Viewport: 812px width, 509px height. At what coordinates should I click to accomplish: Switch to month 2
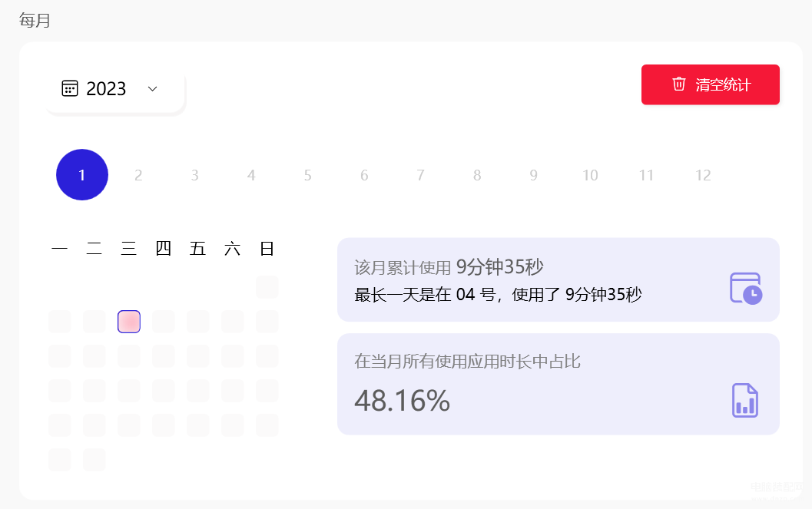click(x=138, y=175)
